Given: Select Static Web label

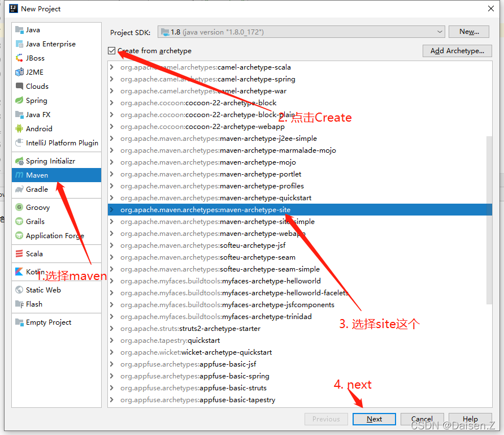Looking at the screenshot, I should click(44, 290).
